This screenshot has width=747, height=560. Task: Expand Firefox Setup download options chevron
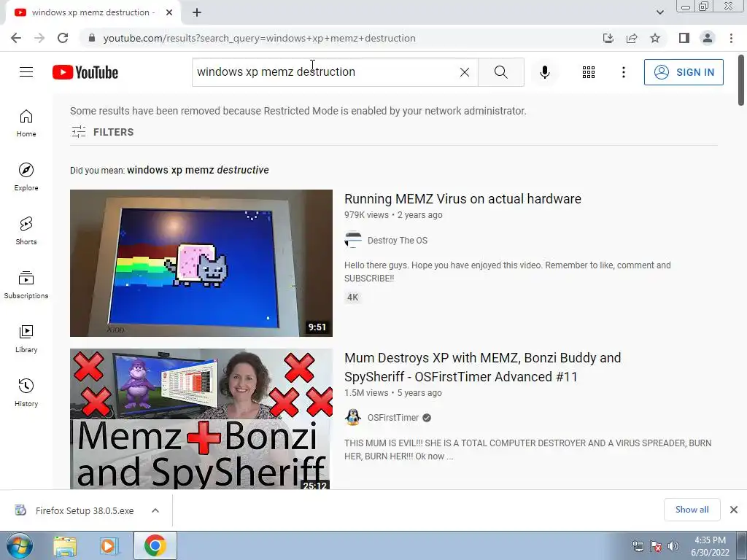coord(155,510)
